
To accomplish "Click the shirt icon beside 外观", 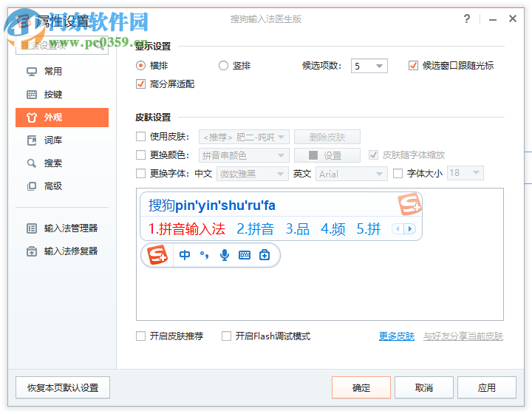I will [x=32, y=118].
